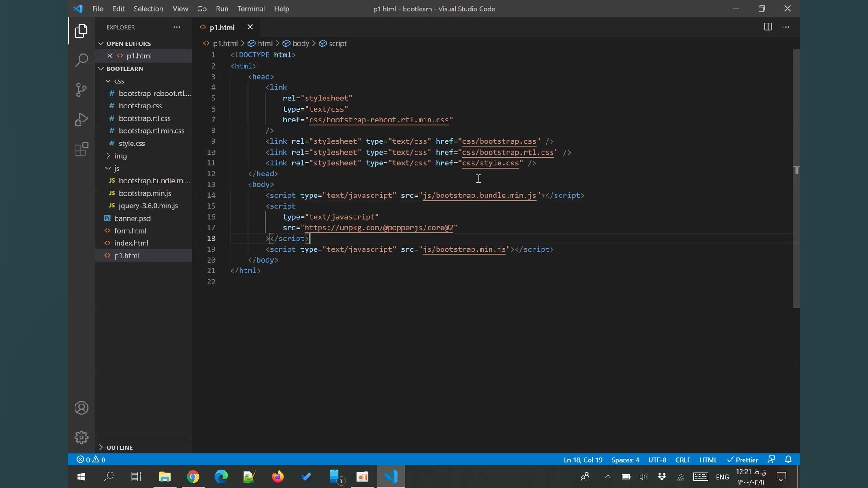Expand the Outline section
Viewport: 868px width, 488px height.
[100, 447]
